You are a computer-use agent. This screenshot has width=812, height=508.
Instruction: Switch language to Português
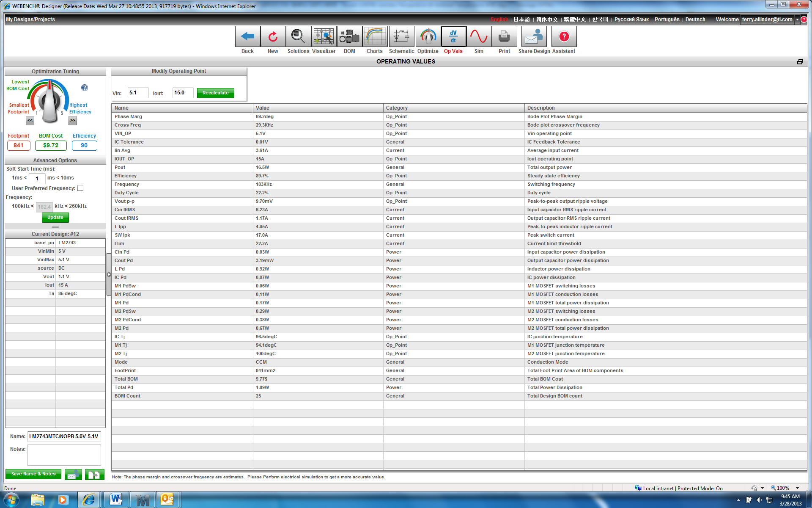pyautogui.click(x=667, y=19)
